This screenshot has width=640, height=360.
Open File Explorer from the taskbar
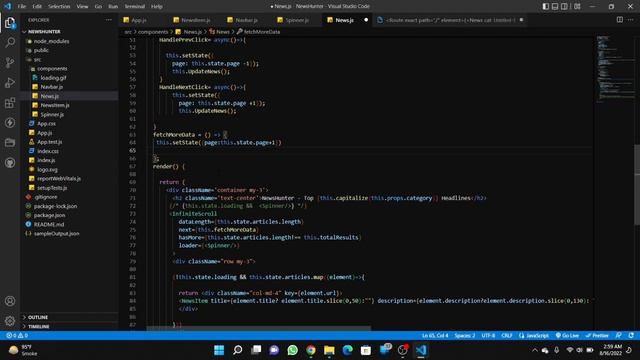(x=329, y=350)
